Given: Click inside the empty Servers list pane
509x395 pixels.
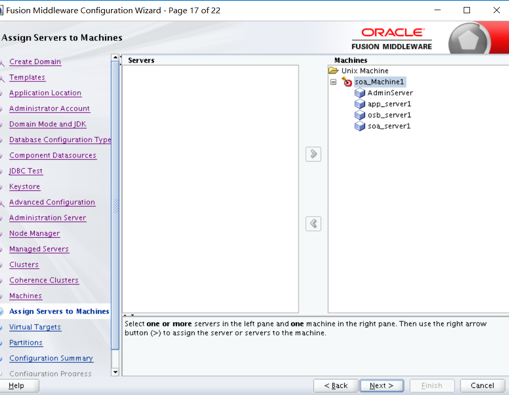Looking at the screenshot, I should coord(210,189).
